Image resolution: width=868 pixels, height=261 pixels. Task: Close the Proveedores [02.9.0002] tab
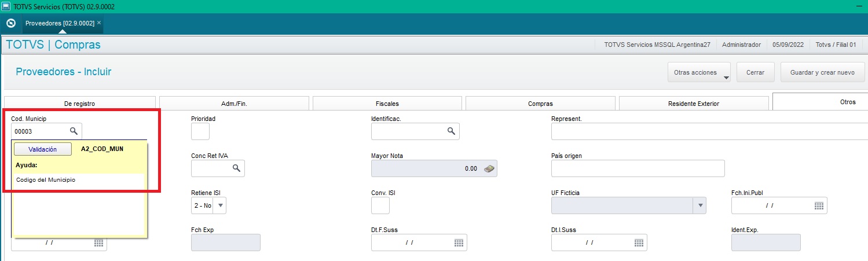point(99,23)
